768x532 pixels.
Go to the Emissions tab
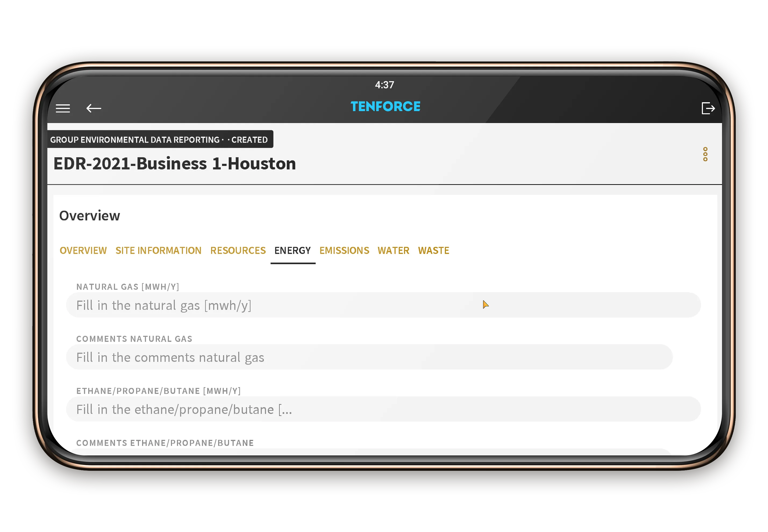(x=344, y=250)
